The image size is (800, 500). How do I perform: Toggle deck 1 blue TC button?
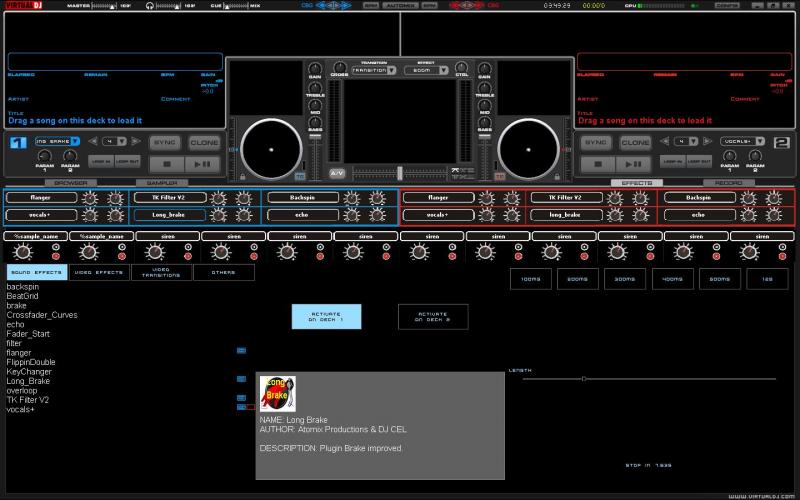click(x=300, y=177)
